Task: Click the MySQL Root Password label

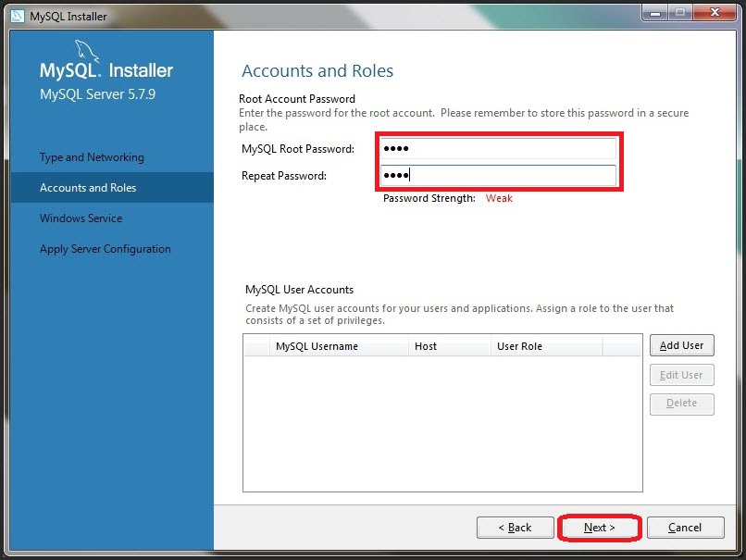Action: [298, 149]
